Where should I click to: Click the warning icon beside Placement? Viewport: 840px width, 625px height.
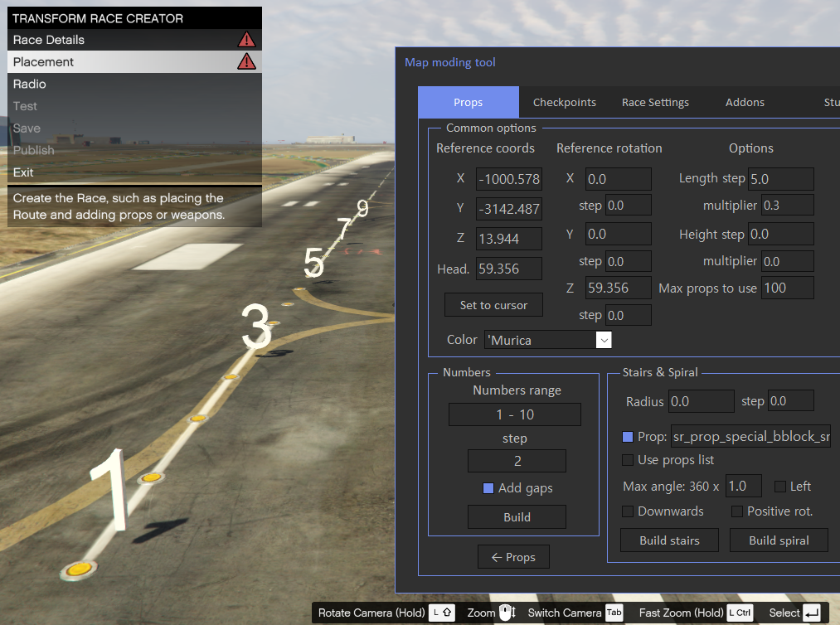click(246, 61)
